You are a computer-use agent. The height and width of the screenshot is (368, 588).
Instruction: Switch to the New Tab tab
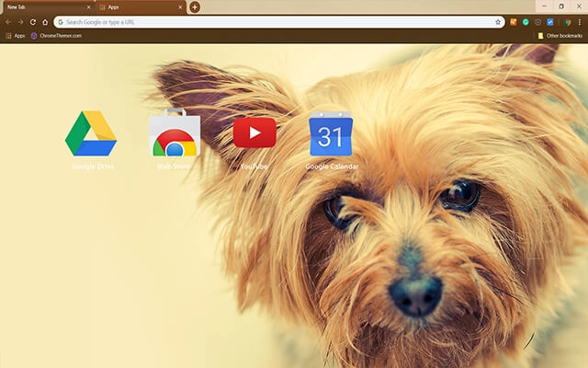(47, 7)
